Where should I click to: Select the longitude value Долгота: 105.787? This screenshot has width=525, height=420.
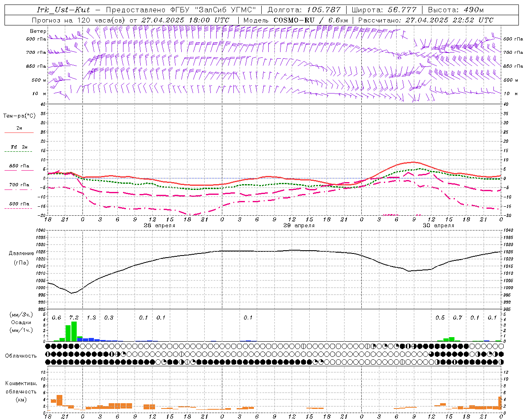(304, 10)
